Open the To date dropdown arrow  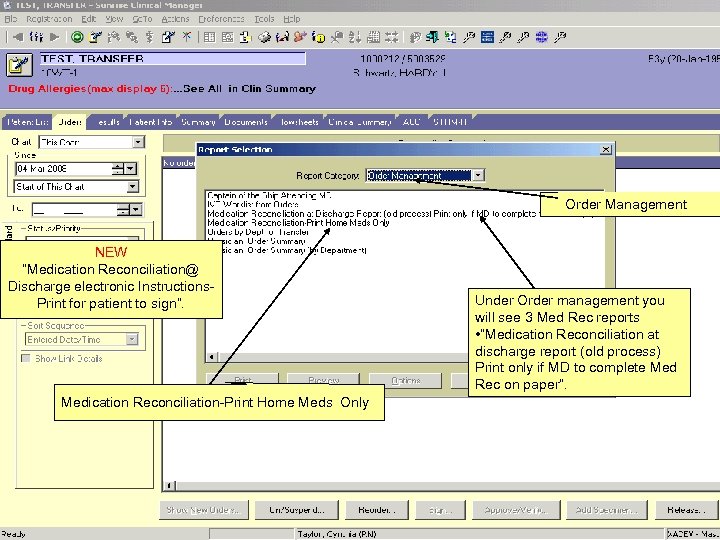[x=136, y=210]
